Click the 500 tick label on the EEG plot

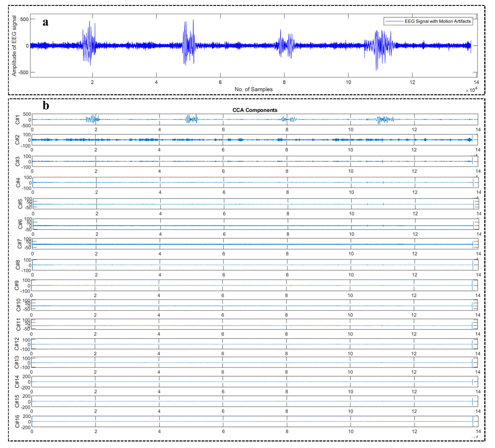(24, 19)
